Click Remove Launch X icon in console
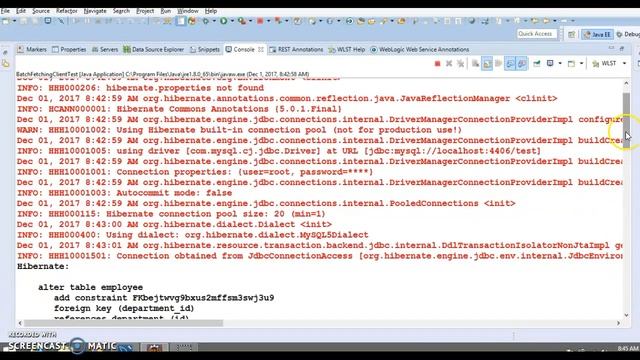640x360 pixels. 449,64
